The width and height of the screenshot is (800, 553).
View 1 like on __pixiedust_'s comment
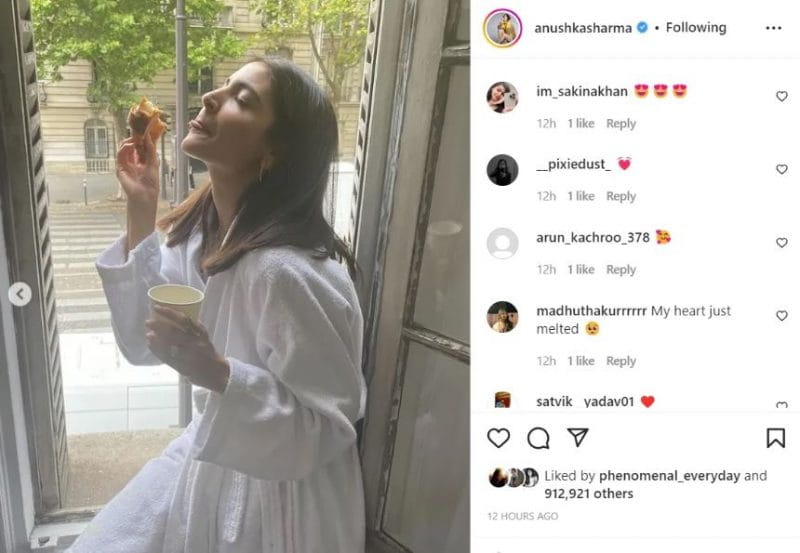[x=581, y=196]
